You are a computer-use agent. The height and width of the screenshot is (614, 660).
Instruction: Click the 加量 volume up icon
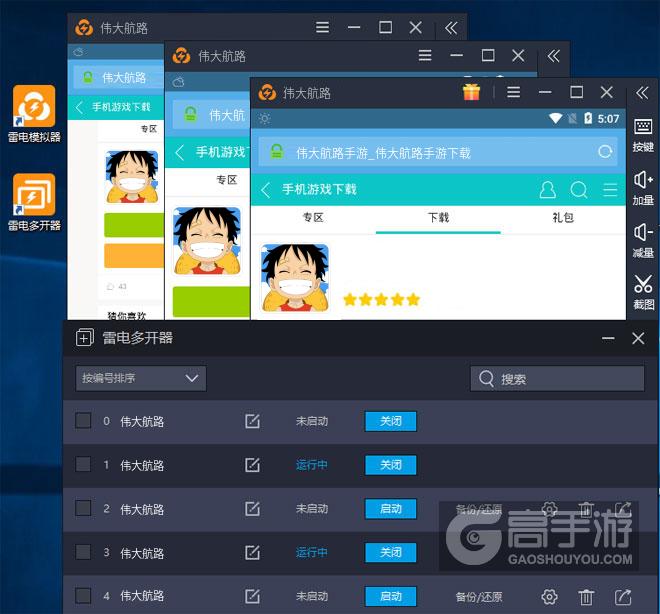pos(643,188)
